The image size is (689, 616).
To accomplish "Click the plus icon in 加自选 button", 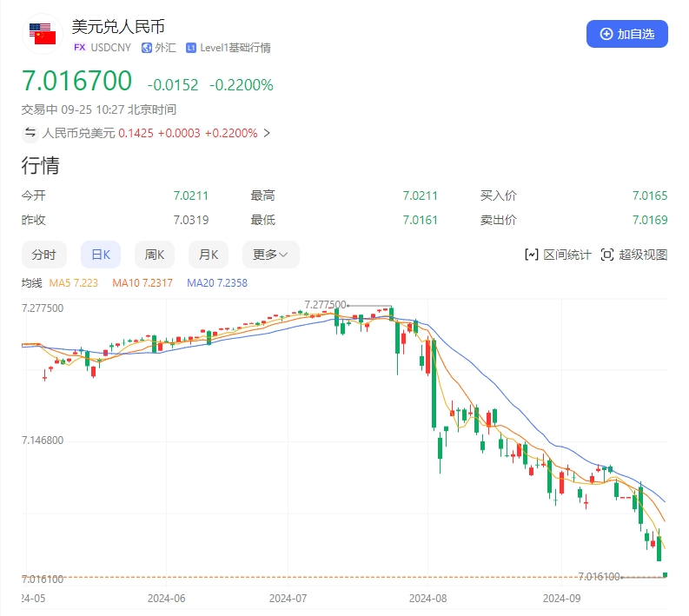I will click(606, 34).
